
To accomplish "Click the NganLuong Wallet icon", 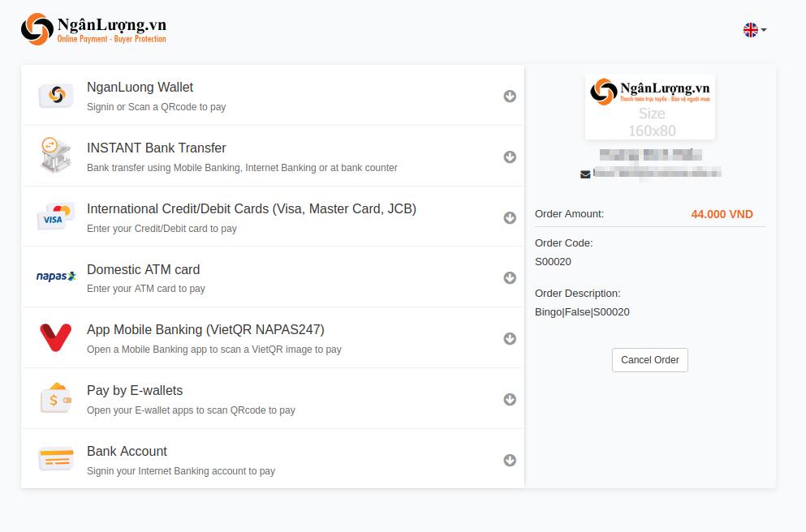I will (57, 95).
